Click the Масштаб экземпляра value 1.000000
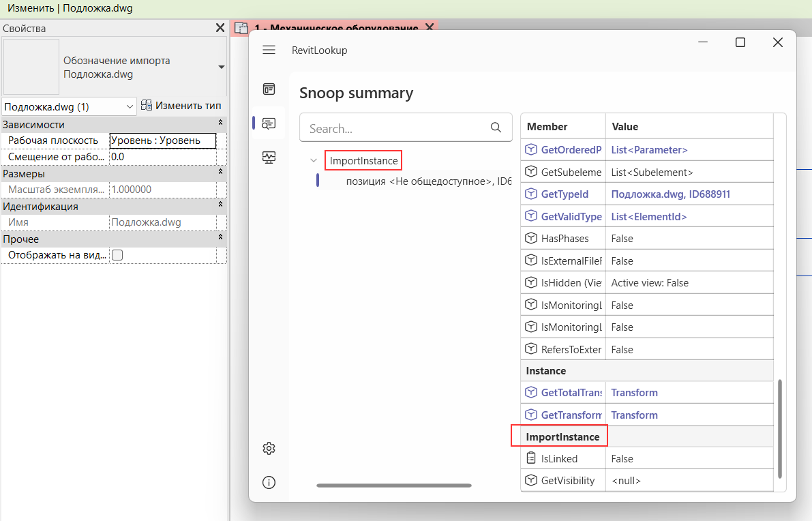 click(x=163, y=190)
